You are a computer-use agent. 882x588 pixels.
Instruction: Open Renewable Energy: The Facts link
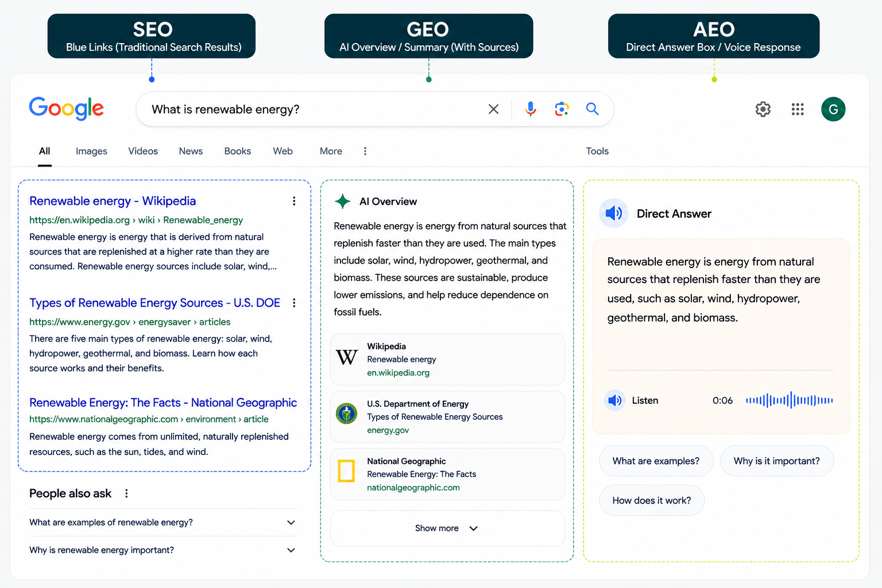pyautogui.click(x=163, y=403)
